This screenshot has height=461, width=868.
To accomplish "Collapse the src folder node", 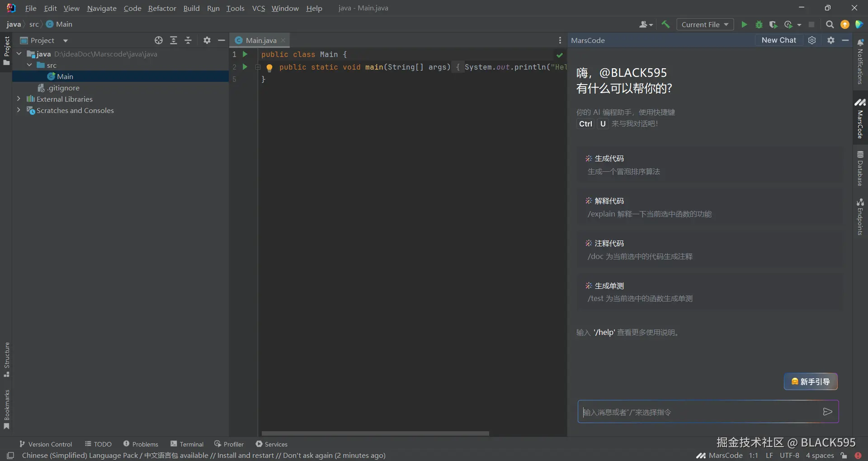I will 29,65.
